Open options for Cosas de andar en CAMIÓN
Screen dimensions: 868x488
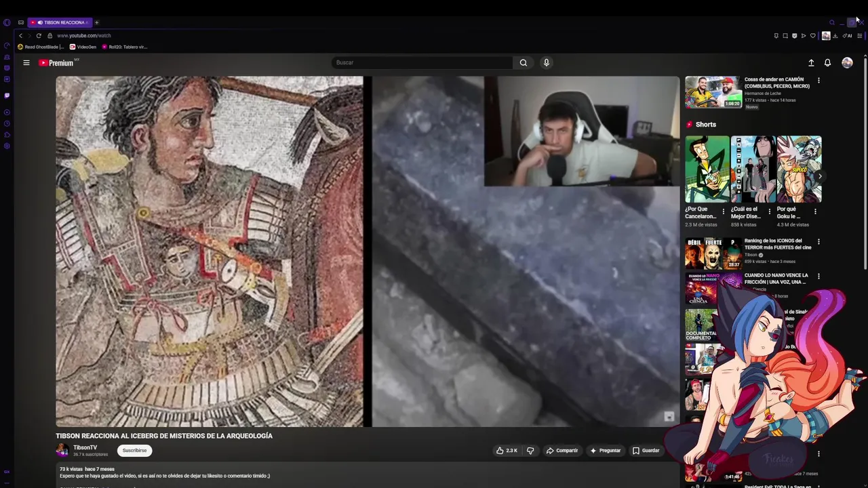coord(818,80)
